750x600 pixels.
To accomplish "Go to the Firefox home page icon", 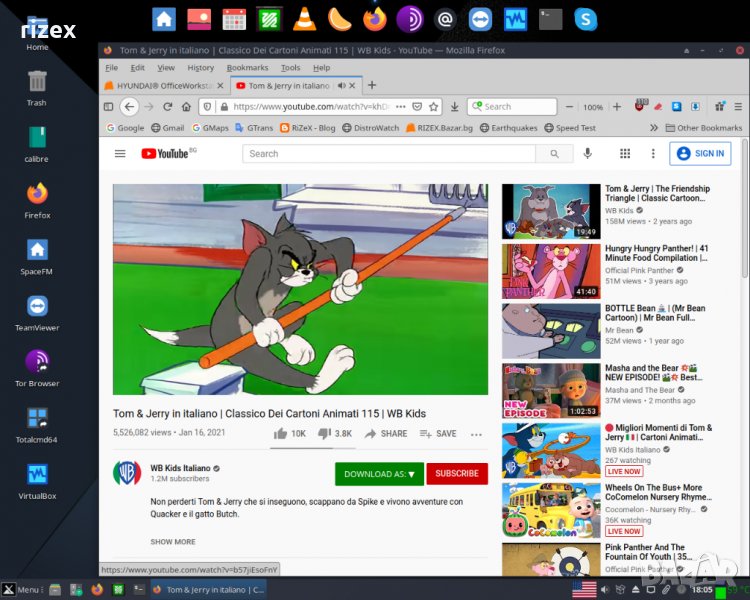I will point(188,107).
